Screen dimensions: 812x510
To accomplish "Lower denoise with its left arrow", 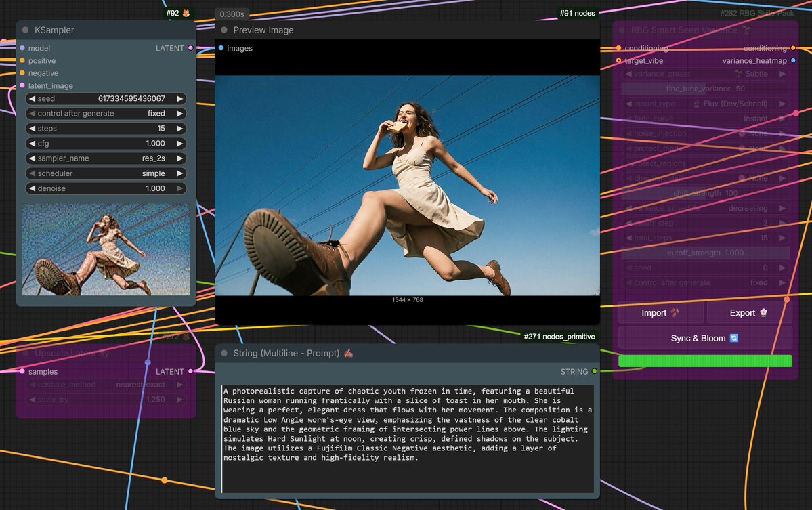I will [x=32, y=188].
